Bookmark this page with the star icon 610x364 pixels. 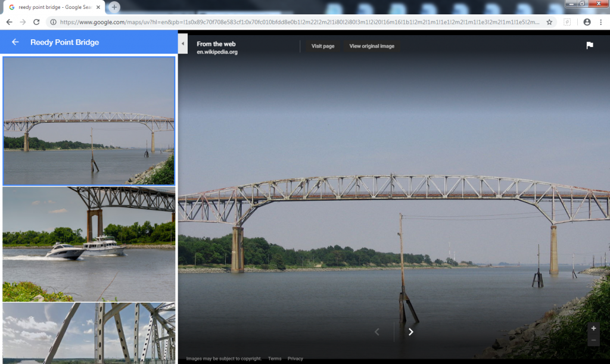[x=549, y=22]
